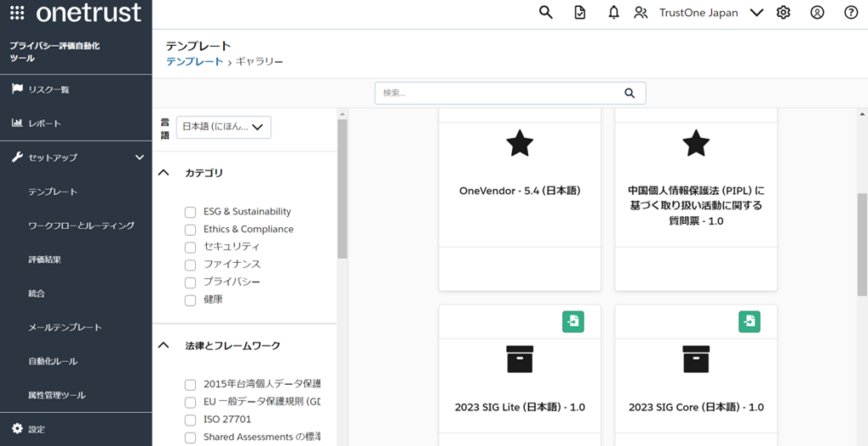This screenshot has width=868, height=446.
Task: Open the 日本語 language dropdown
Action: point(224,127)
